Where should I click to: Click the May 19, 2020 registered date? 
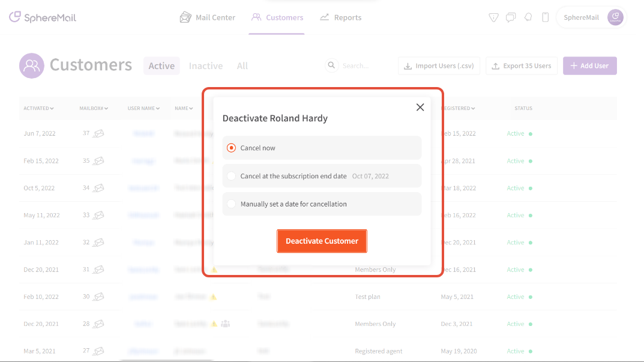click(459, 351)
